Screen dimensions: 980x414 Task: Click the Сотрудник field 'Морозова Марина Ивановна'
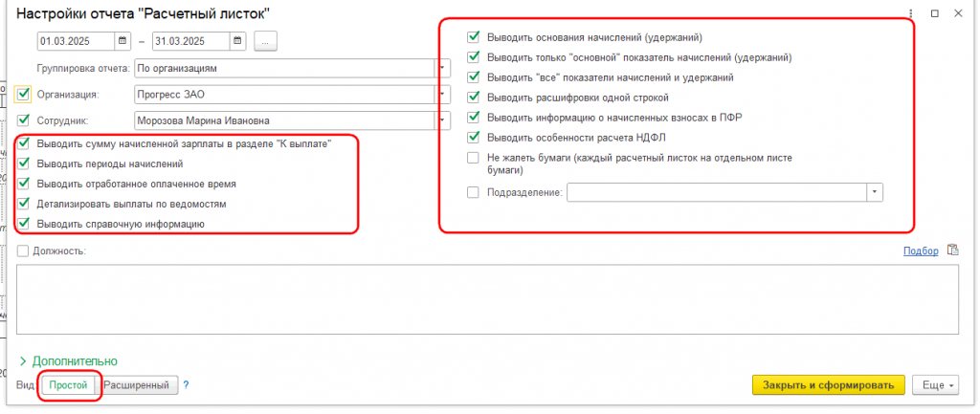point(284,120)
